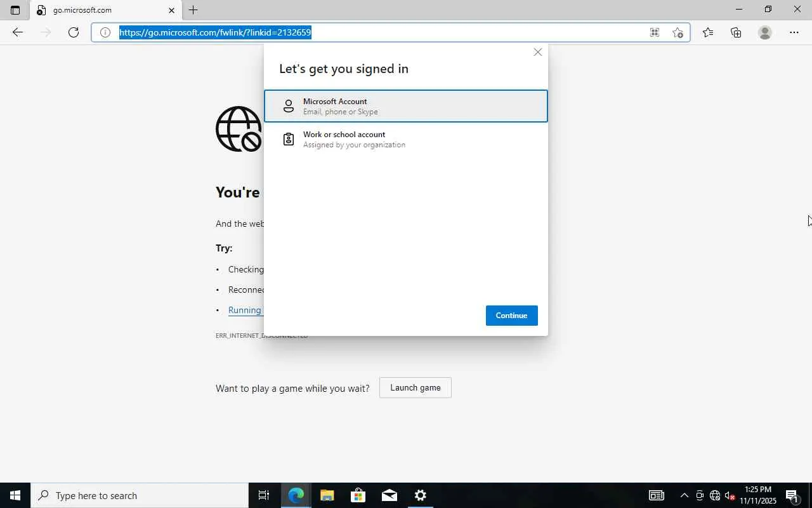Click the Launch game button
Screen dimensions: 812x508
tap(416, 388)
